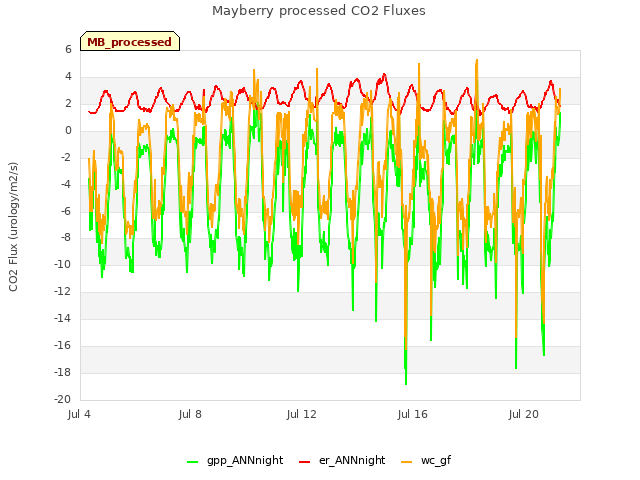Click the y-axis value 4
The height and width of the screenshot is (480, 640).
pos(68,76)
